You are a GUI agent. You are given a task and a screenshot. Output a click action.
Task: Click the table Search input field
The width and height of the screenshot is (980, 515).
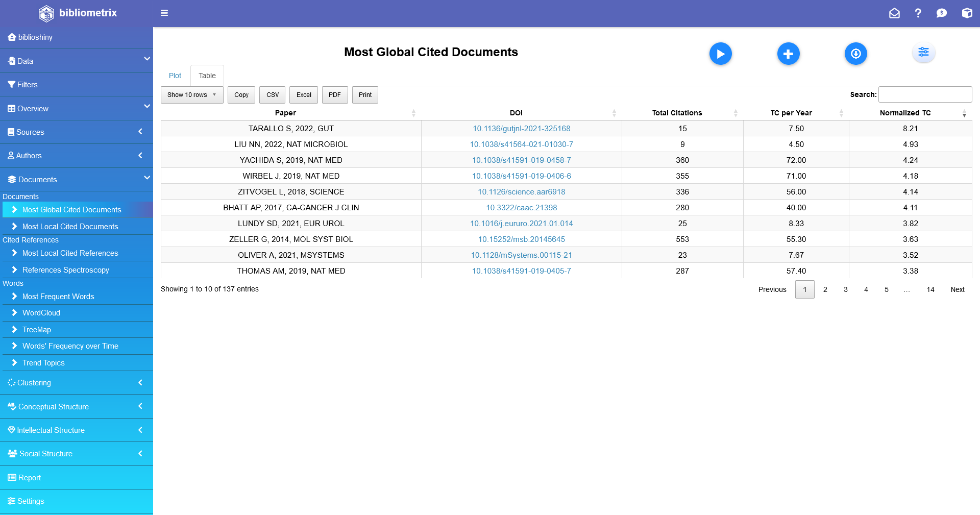click(925, 94)
